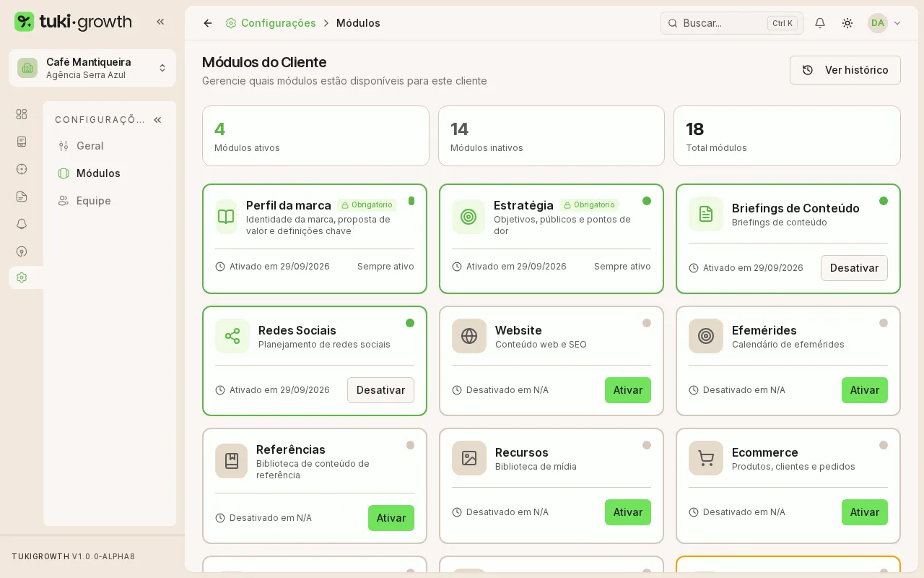Open Ver histórico

pyautogui.click(x=845, y=70)
